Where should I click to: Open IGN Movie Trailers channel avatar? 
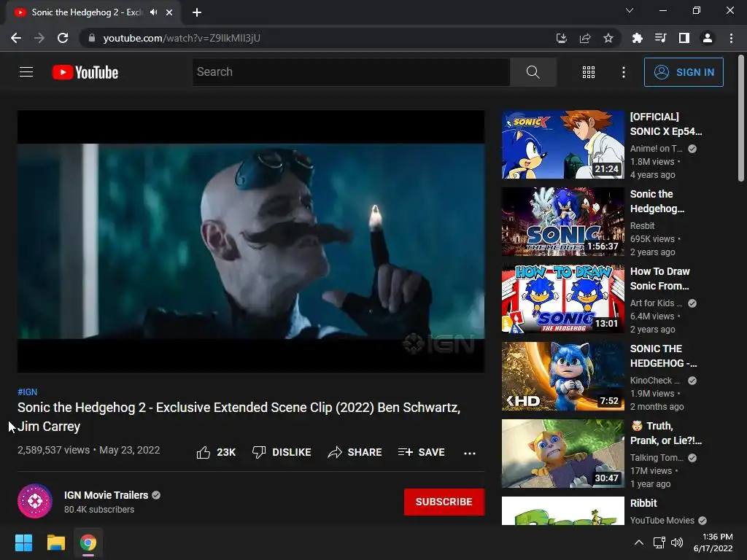(35, 501)
